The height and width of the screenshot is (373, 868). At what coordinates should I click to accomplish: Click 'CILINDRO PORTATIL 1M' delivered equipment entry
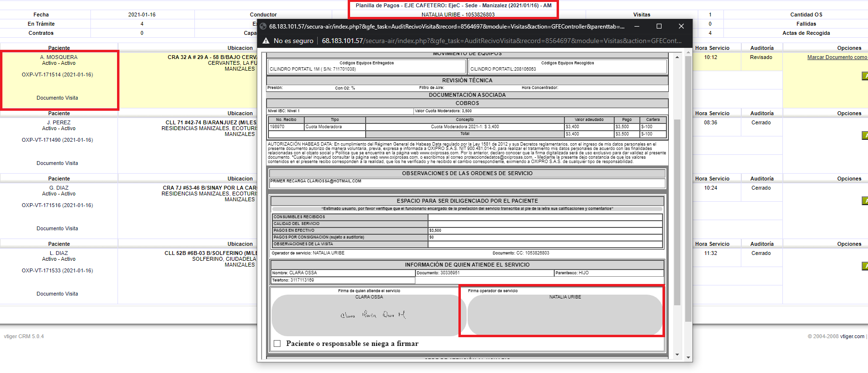[313, 69]
